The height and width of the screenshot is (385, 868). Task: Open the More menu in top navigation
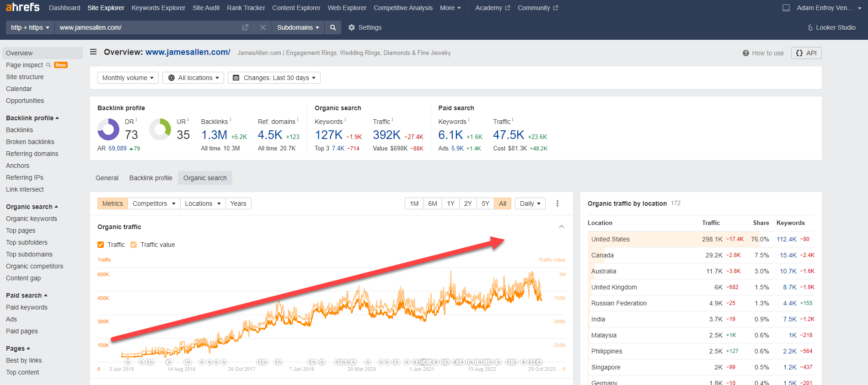pyautogui.click(x=450, y=8)
